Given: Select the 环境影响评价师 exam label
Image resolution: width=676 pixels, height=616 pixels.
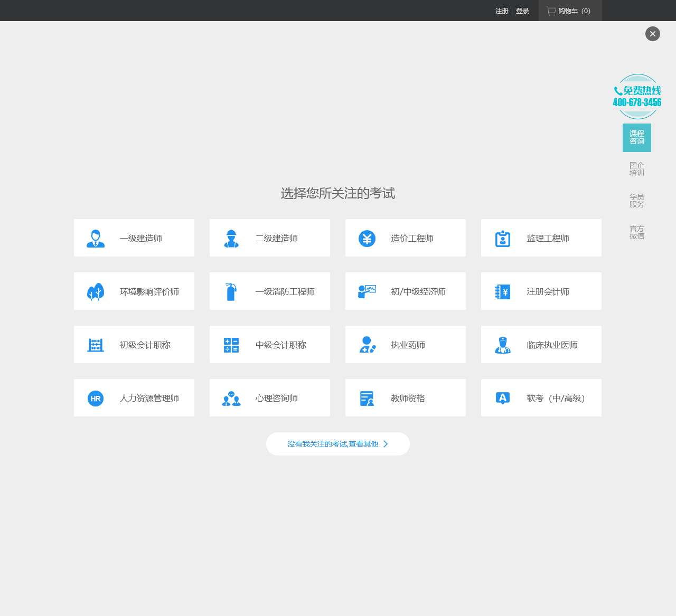Looking at the screenshot, I should pyautogui.click(x=149, y=292).
